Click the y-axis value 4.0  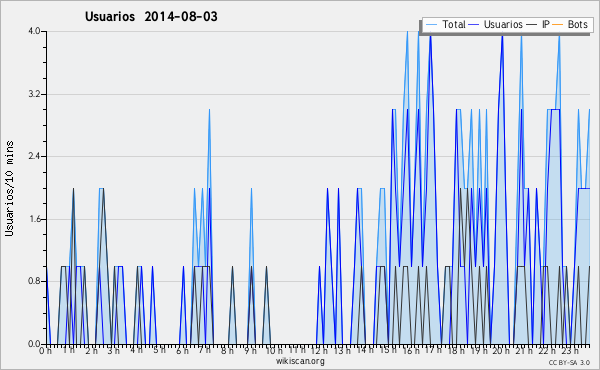[x=34, y=31]
